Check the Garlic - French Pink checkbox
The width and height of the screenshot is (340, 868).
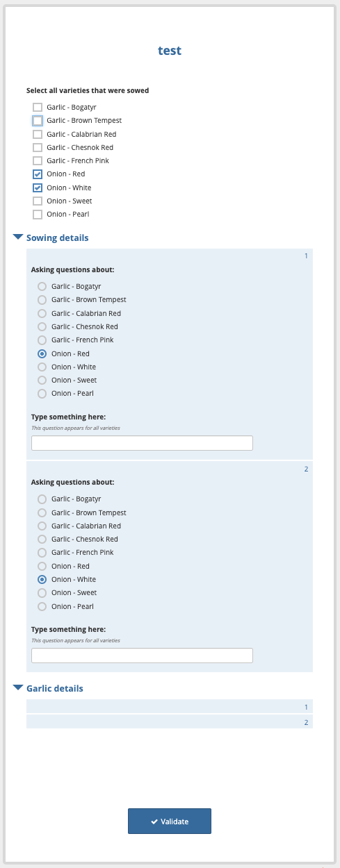[x=38, y=161]
